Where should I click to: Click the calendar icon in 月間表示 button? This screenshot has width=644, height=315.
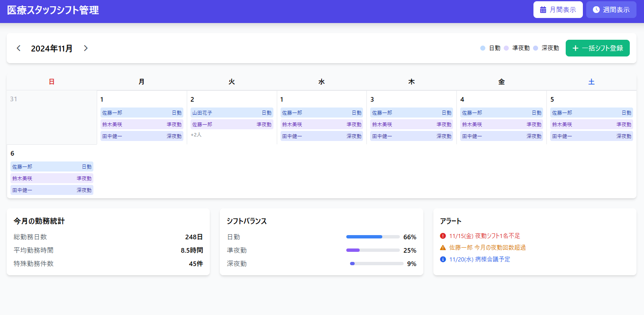[543, 10]
